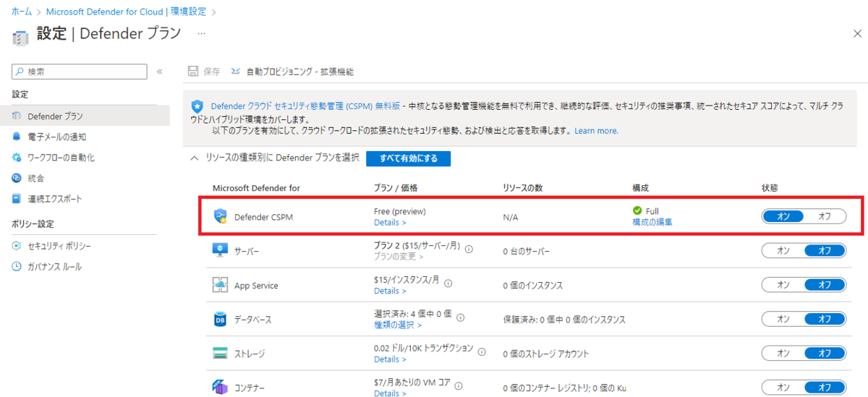Click the コンテナー cube icon
The height and width of the screenshot is (397, 868).
(x=221, y=388)
